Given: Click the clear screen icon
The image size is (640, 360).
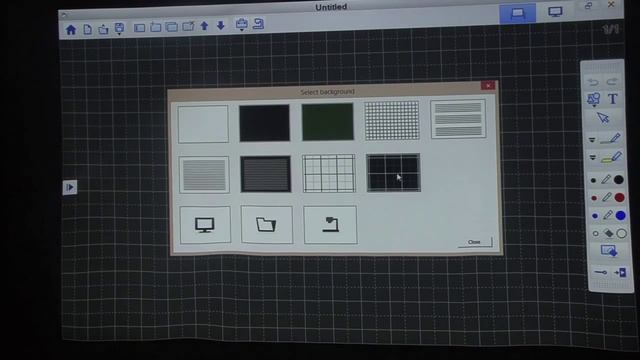Looking at the screenshot, I should tap(609, 251).
